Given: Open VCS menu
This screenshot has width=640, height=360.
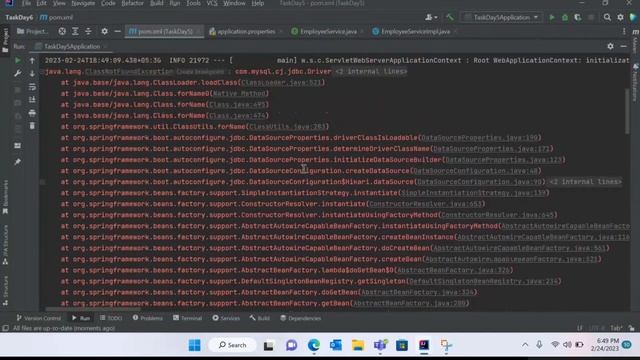Looking at the screenshot, I should (x=212, y=3).
